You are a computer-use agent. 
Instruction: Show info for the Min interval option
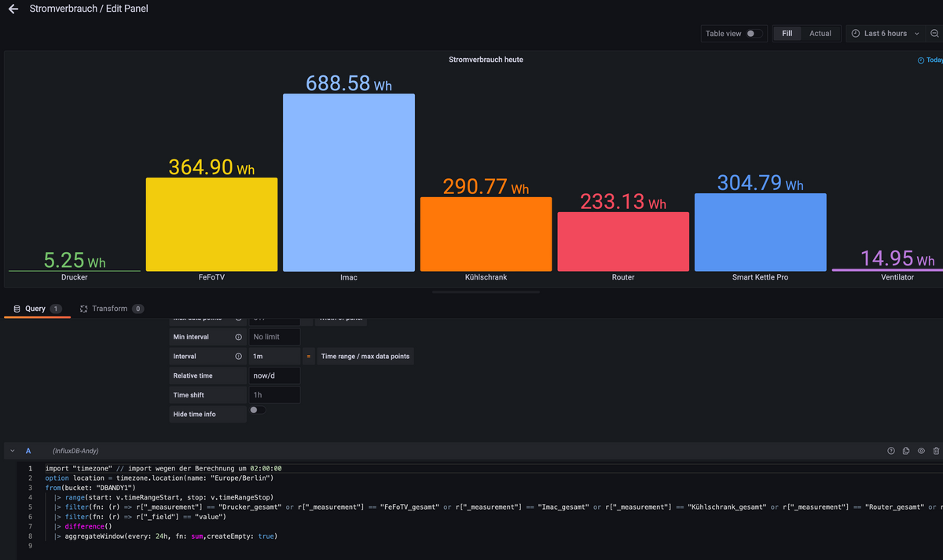point(238,337)
